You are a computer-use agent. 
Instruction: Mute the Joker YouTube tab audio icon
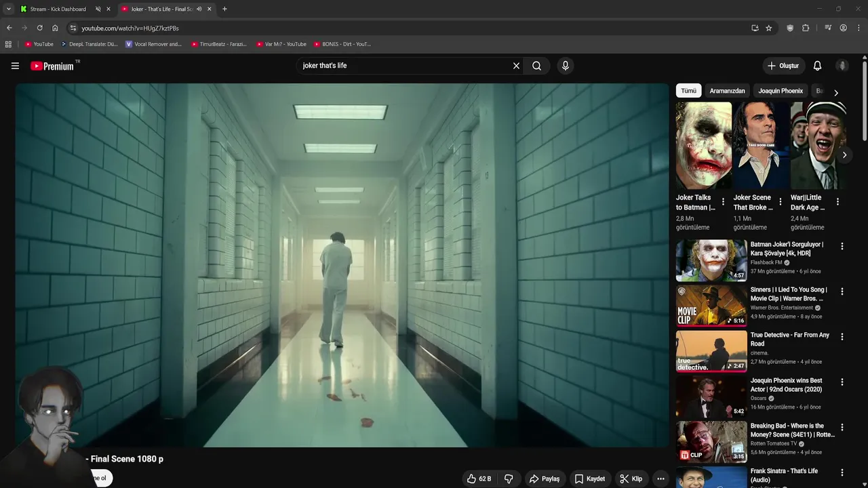(x=199, y=9)
